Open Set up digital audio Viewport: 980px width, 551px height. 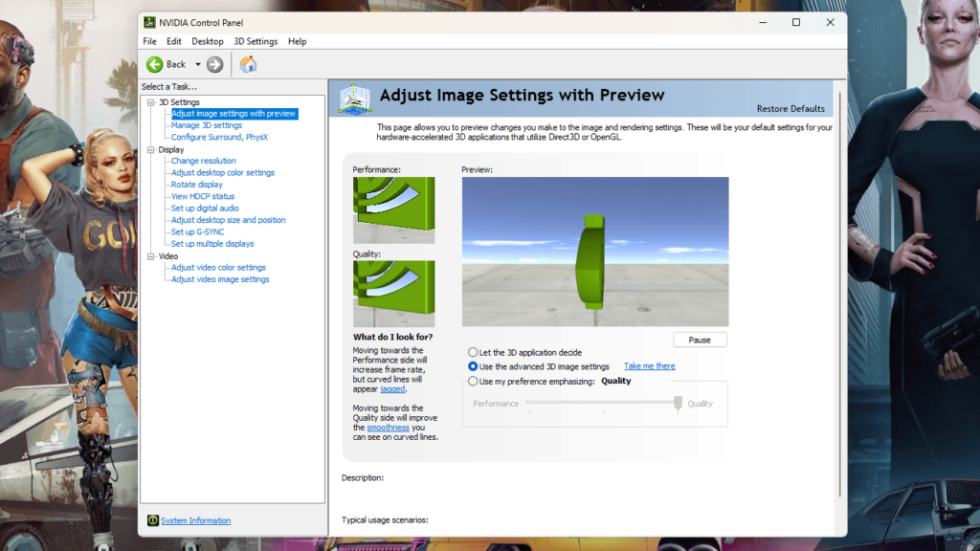coord(205,209)
